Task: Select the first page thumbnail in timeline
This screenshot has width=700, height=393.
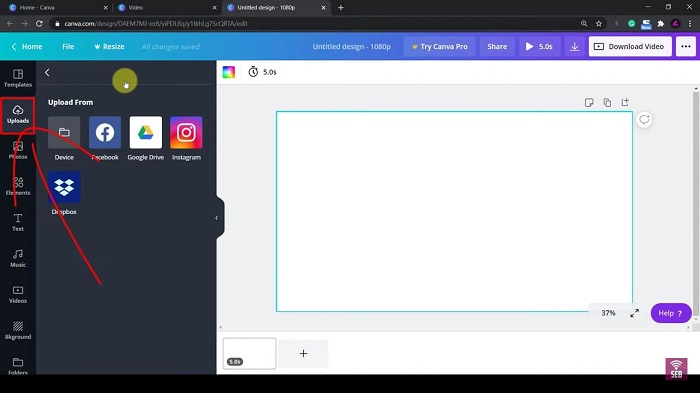Action: coord(249,353)
